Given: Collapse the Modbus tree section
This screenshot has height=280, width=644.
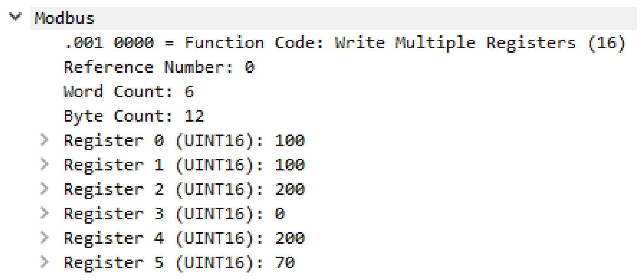Looking at the screenshot, I should pyautogui.click(x=15, y=17).
